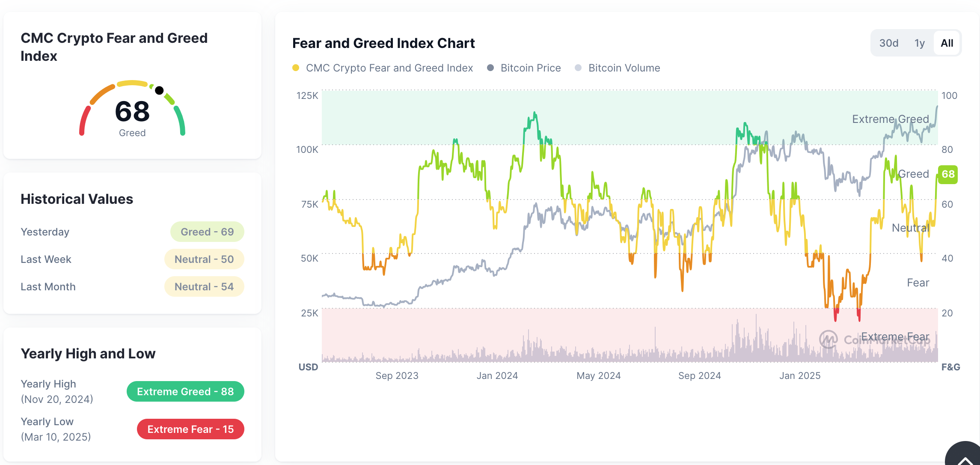
Task: Click the gray Bitcoin Volume legend dot
Action: pyautogui.click(x=579, y=68)
